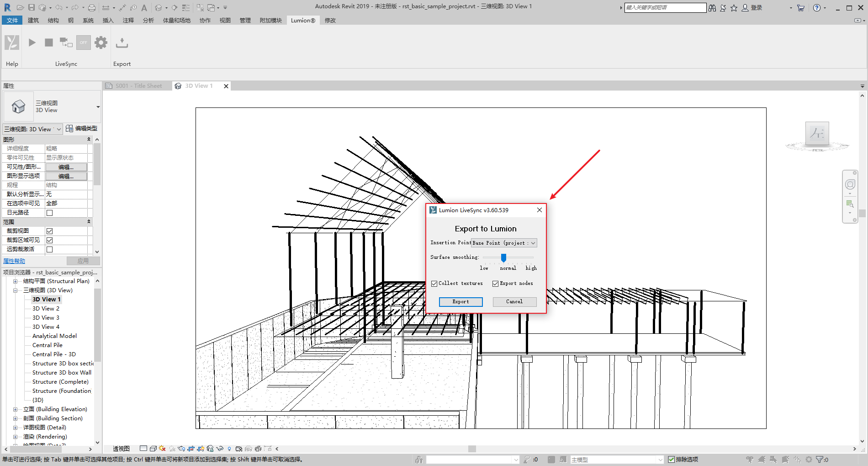Viewport: 868px width, 466px height.
Task: Click the zoom region icon on navigation bar
Action: [850, 204]
